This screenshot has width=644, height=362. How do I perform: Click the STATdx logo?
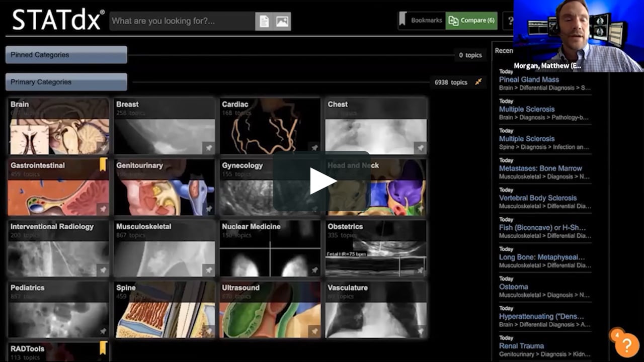tap(58, 20)
